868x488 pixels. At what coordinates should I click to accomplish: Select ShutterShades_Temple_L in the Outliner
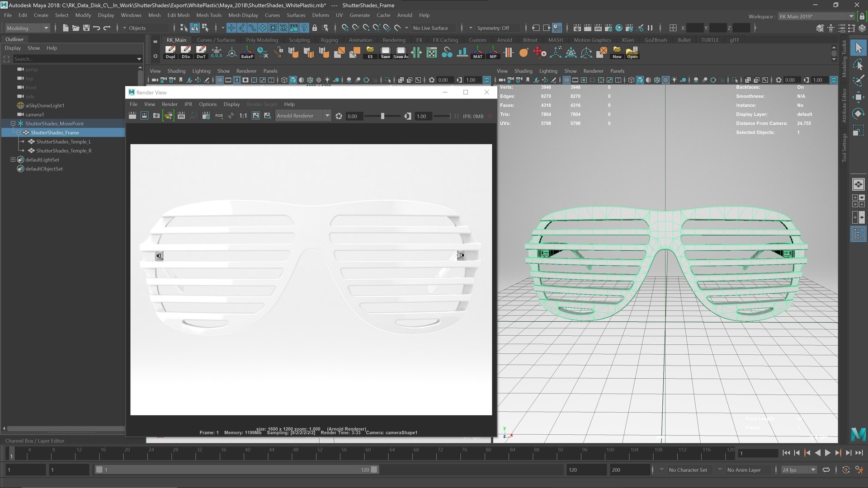(x=63, y=141)
